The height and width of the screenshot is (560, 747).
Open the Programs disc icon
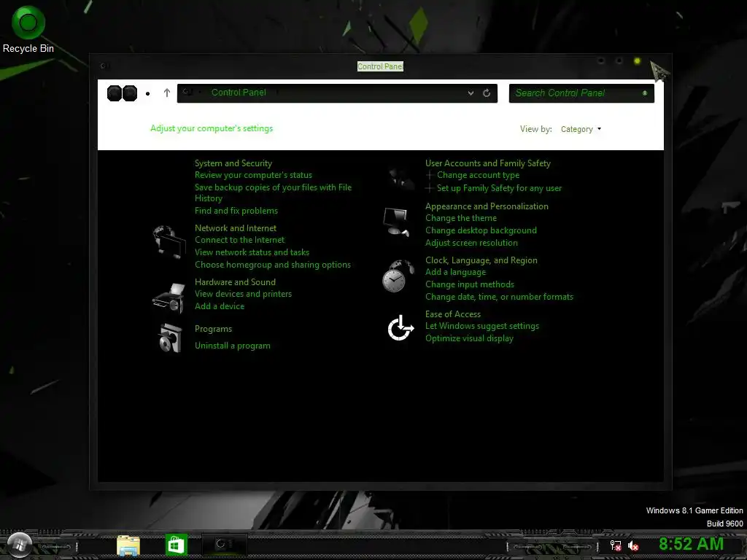170,338
